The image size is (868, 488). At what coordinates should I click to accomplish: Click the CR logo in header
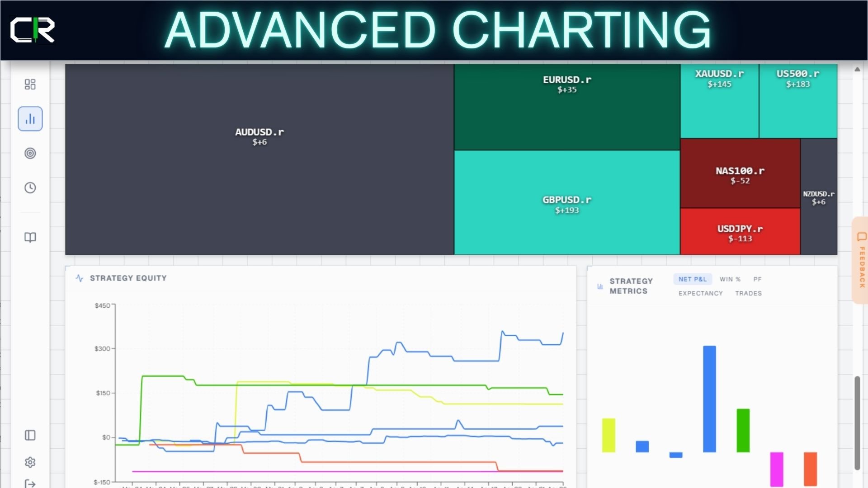point(33,30)
